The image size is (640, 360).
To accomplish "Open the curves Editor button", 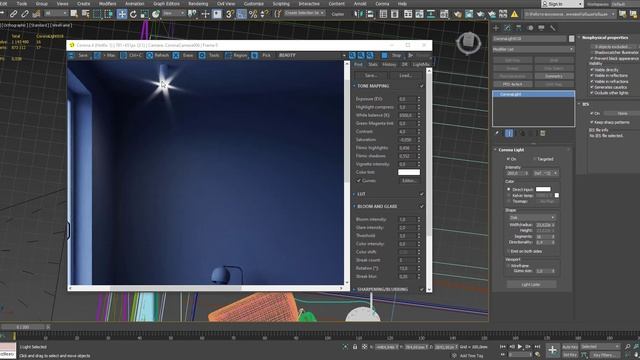I will coord(409,180).
